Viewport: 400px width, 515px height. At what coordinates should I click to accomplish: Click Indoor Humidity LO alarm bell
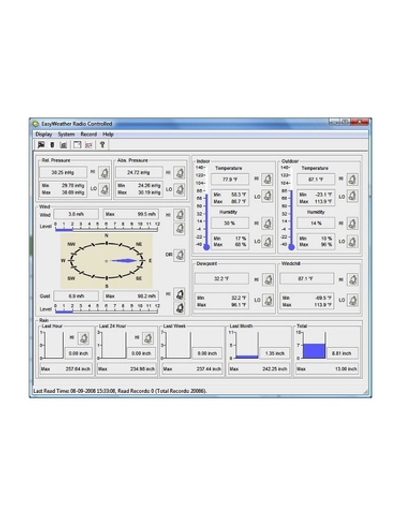click(x=267, y=241)
